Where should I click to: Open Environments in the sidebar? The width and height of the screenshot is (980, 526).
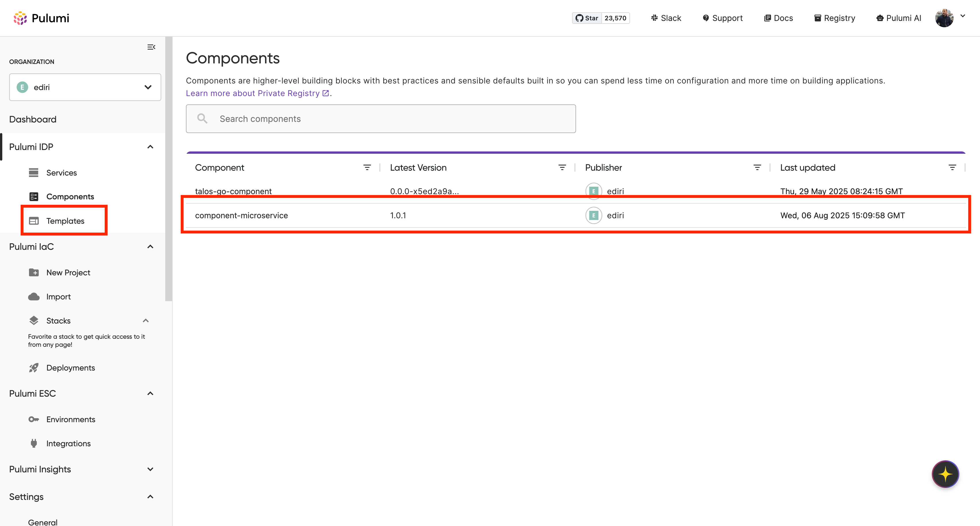click(71, 420)
